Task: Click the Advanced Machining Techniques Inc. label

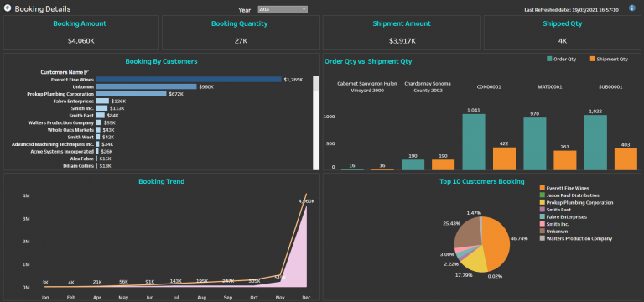Action: [53, 144]
